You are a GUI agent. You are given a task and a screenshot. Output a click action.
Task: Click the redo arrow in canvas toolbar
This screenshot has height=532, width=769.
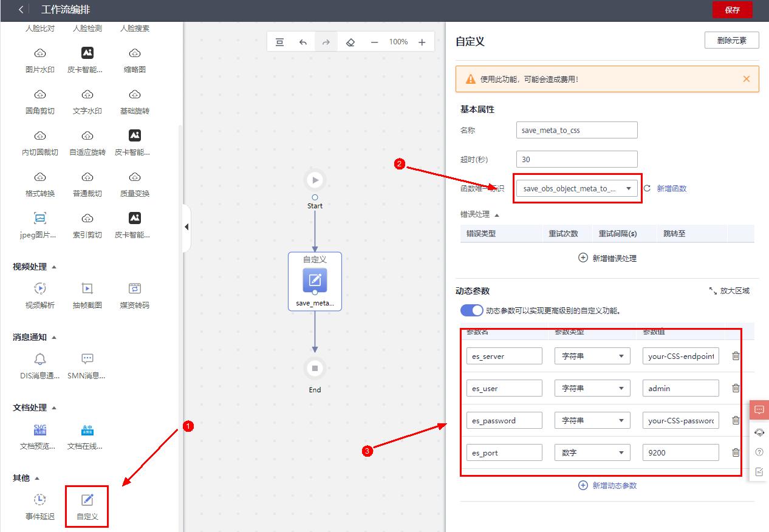(326, 41)
